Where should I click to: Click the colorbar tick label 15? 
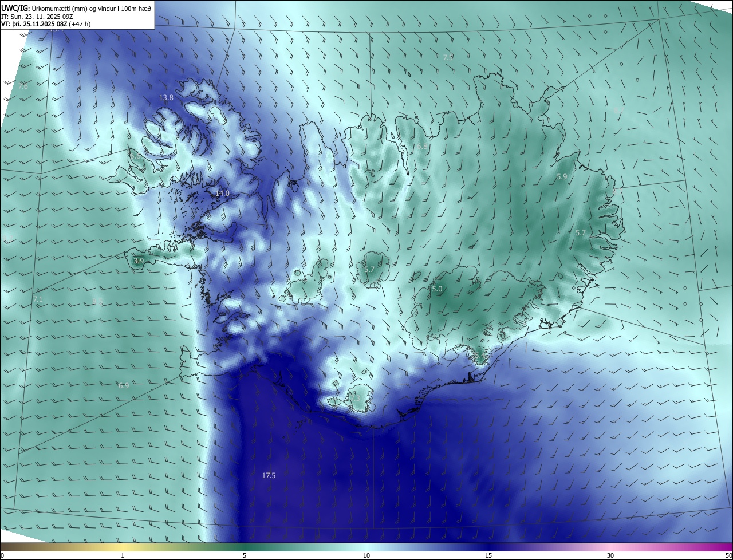[488, 555]
